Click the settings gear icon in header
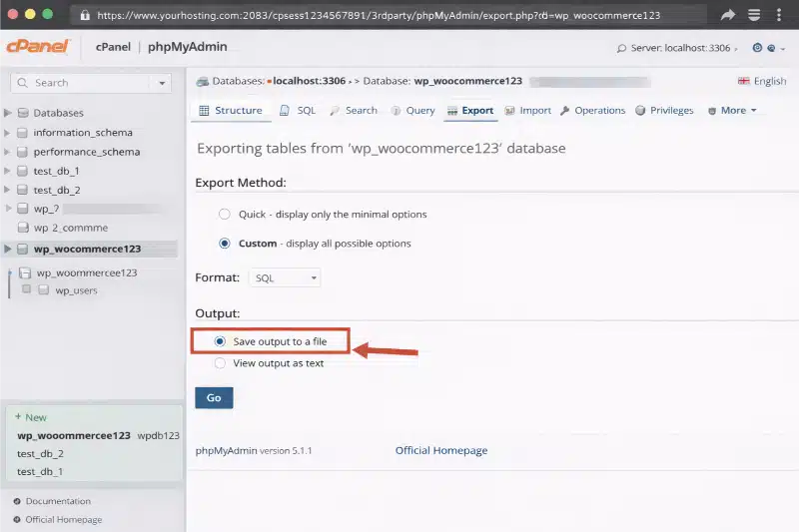 [x=757, y=47]
